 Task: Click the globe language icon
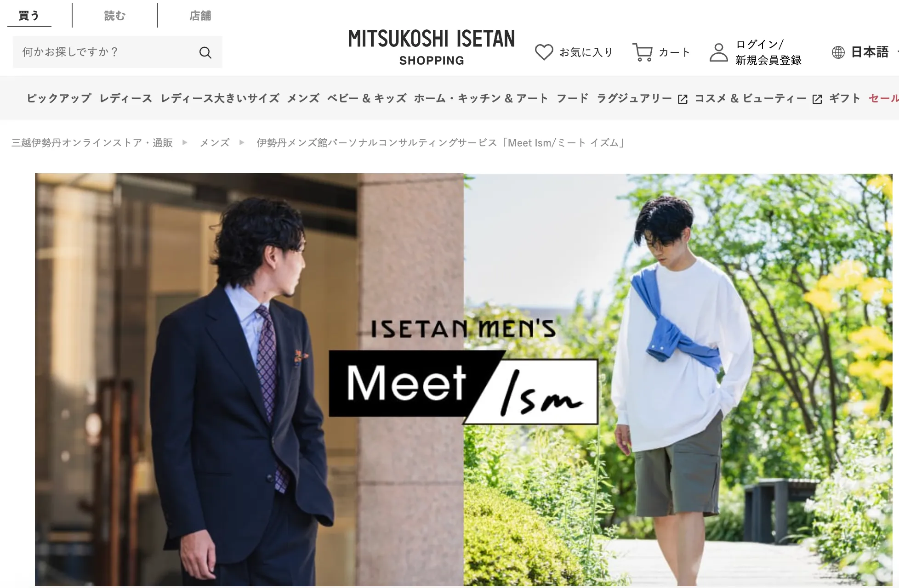coord(838,52)
